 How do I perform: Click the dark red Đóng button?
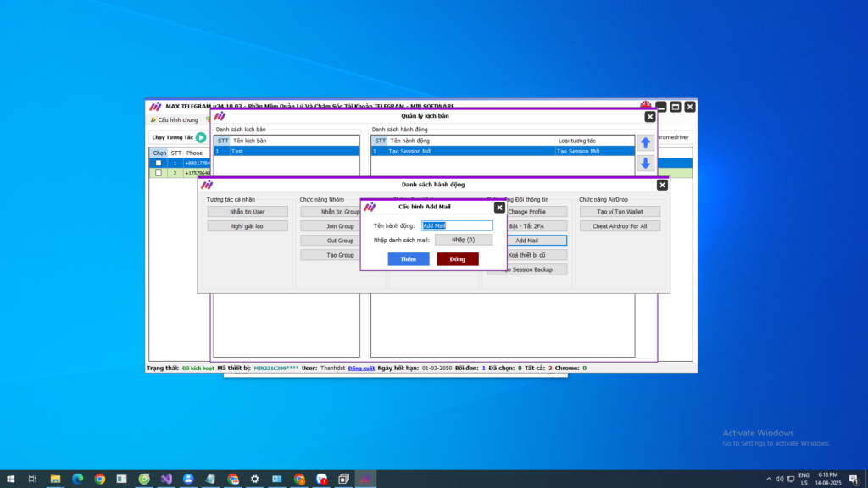coord(458,259)
